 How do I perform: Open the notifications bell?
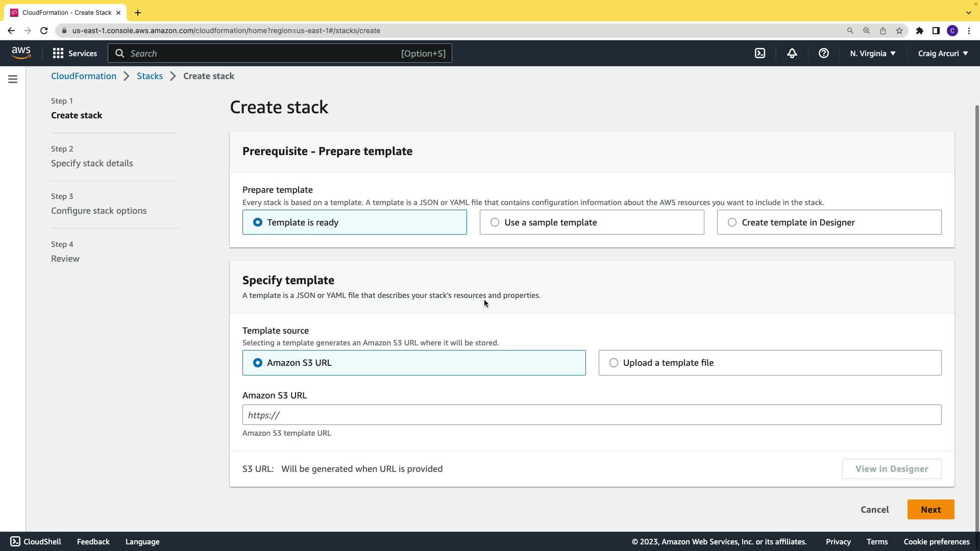[x=792, y=53]
